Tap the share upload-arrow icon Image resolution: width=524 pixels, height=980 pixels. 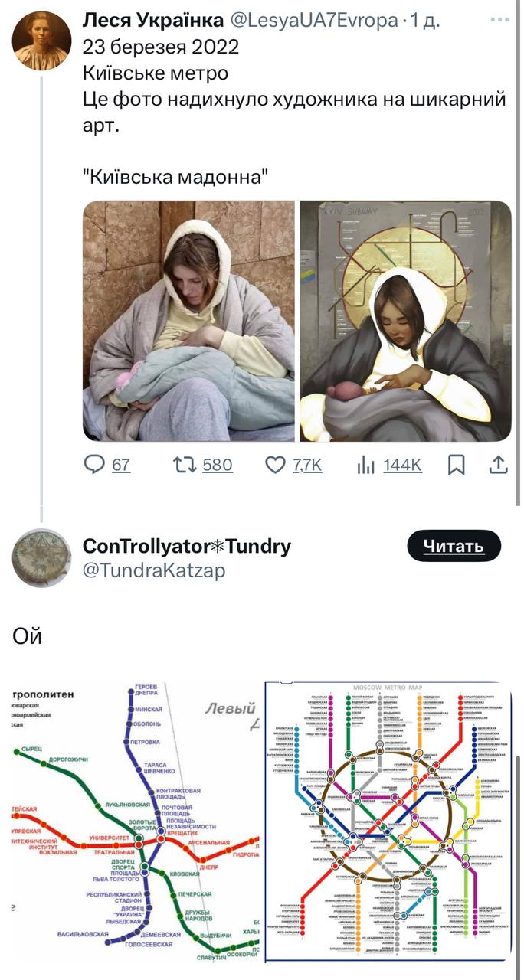click(x=497, y=465)
